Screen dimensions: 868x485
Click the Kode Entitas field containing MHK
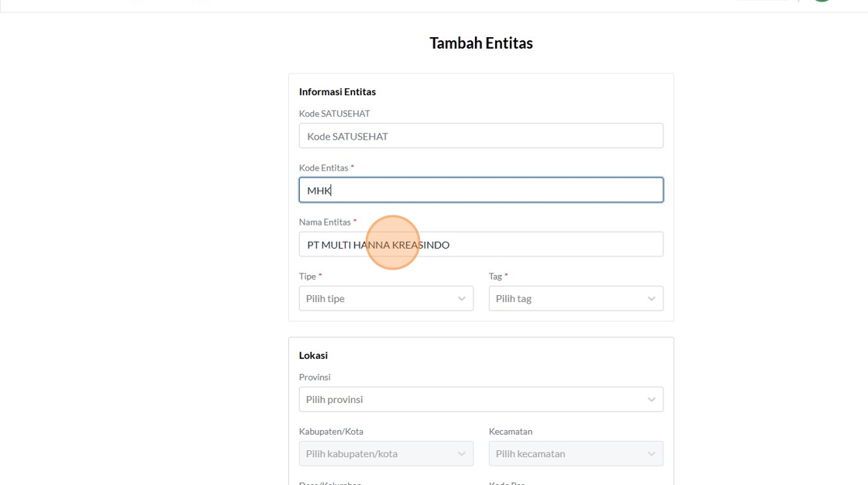click(x=480, y=191)
